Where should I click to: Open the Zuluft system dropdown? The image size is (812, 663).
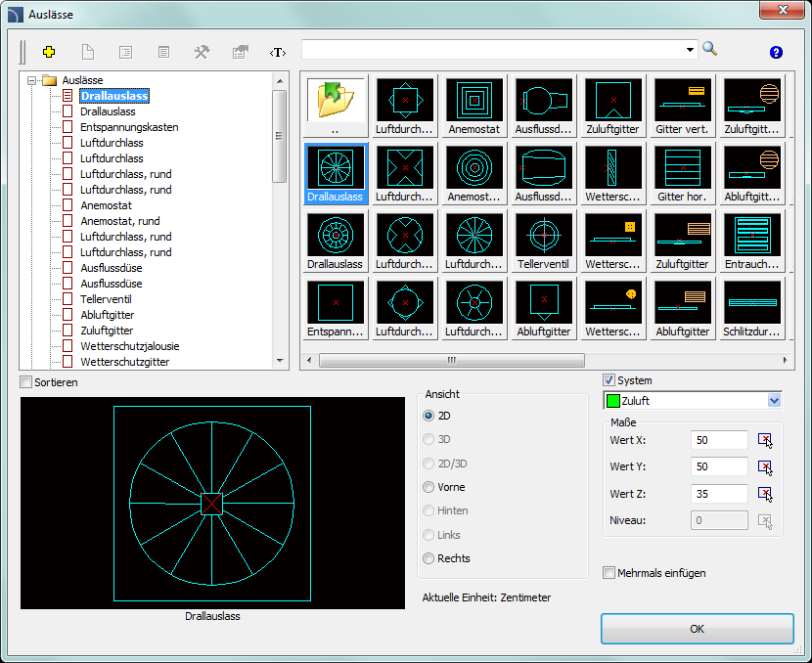[774, 400]
